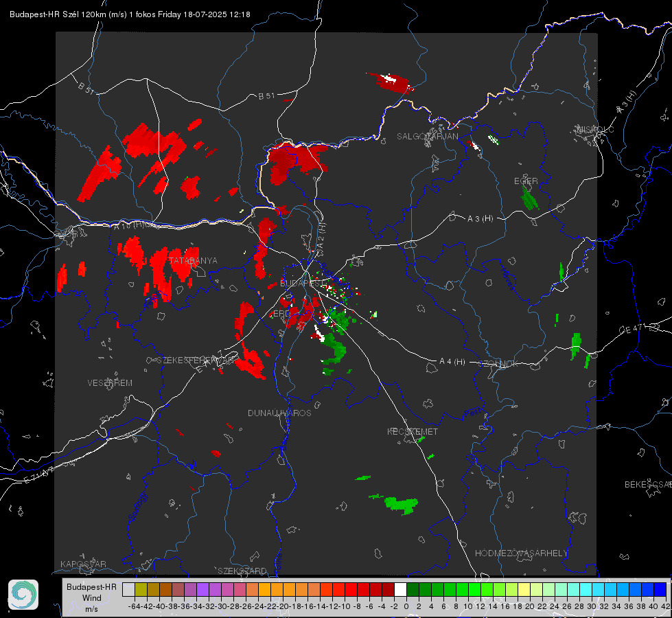Screen dimensions: 672x618
Task: Select the VESZPREM city label
Action: pyautogui.click(x=110, y=383)
